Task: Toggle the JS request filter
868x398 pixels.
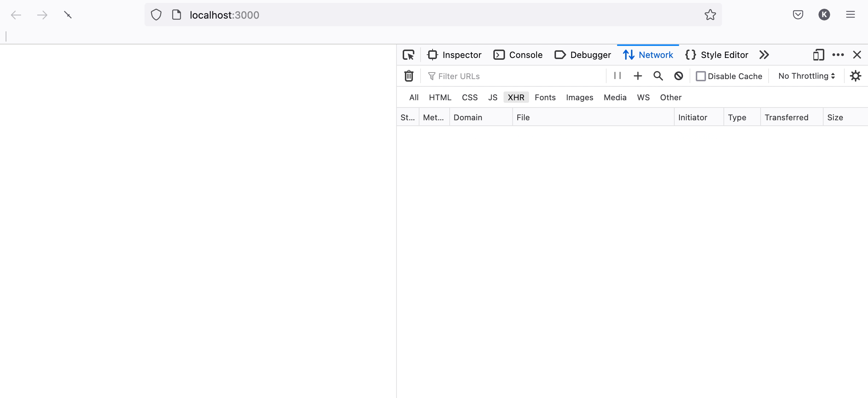Action: point(493,97)
